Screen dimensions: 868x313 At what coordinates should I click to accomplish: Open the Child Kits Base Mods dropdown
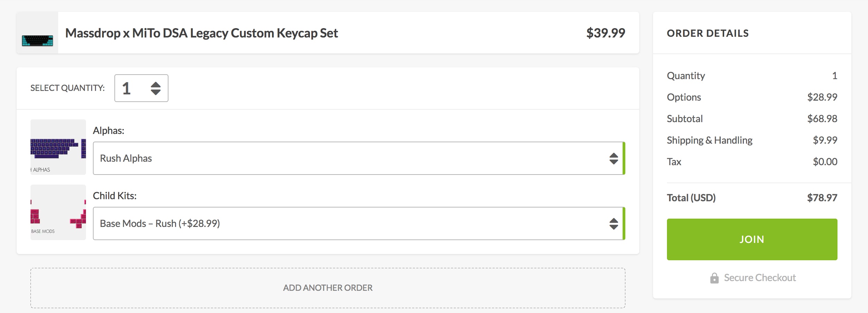pos(347,223)
